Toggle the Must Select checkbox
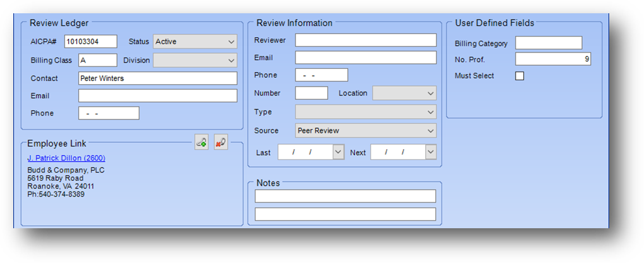 tap(519, 76)
